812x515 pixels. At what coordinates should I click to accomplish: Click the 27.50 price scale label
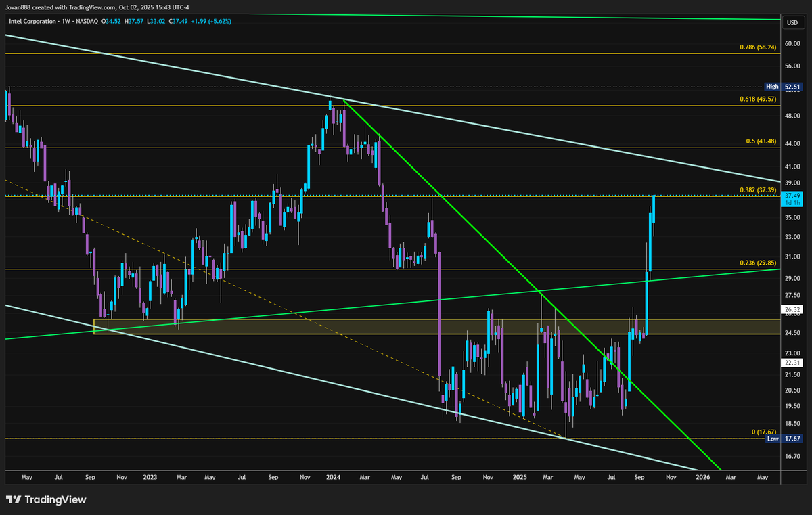pyautogui.click(x=792, y=295)
